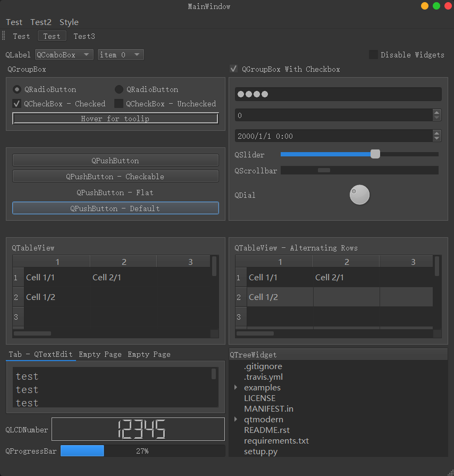Toggle the QGroupBox With Checkbox checkbox

[x=233, y=69]
